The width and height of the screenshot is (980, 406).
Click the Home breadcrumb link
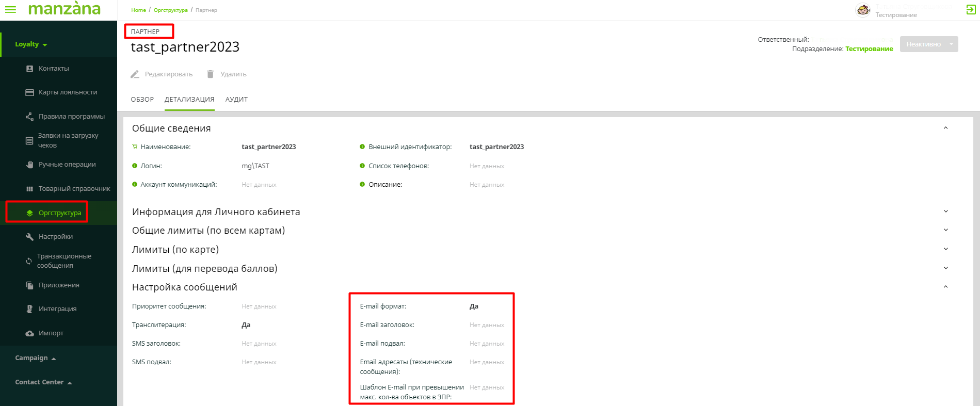138,10
